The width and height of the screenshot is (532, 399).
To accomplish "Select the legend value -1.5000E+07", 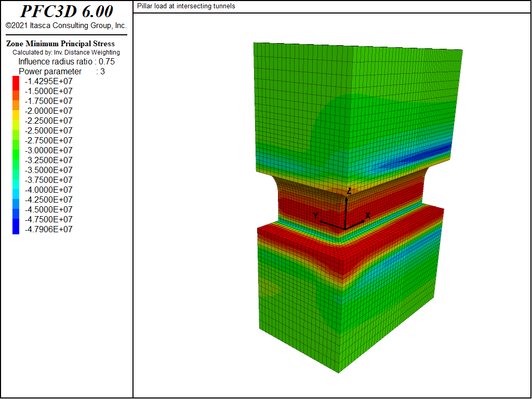I will (x=48, y=91).
